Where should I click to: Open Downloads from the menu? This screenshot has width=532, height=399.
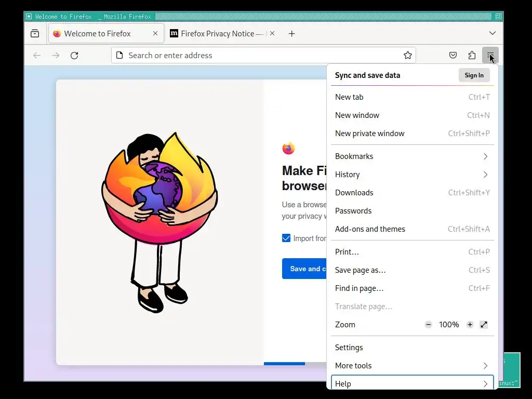coord(412,193)
